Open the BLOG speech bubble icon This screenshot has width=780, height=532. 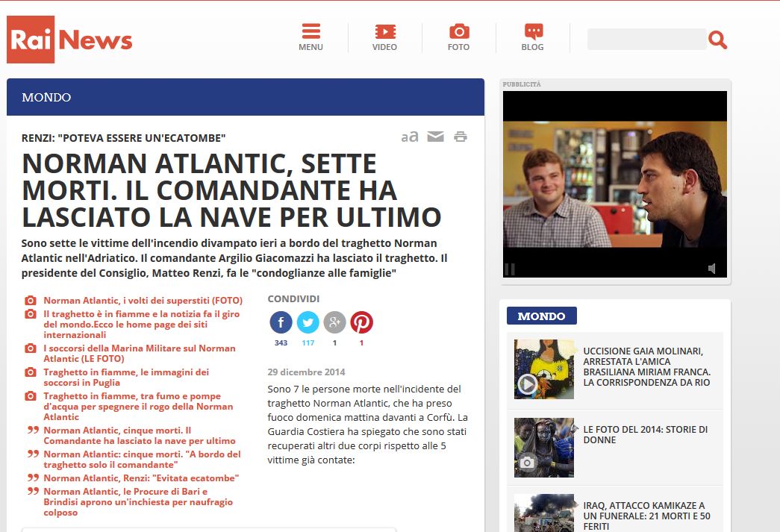click(533, 31)
